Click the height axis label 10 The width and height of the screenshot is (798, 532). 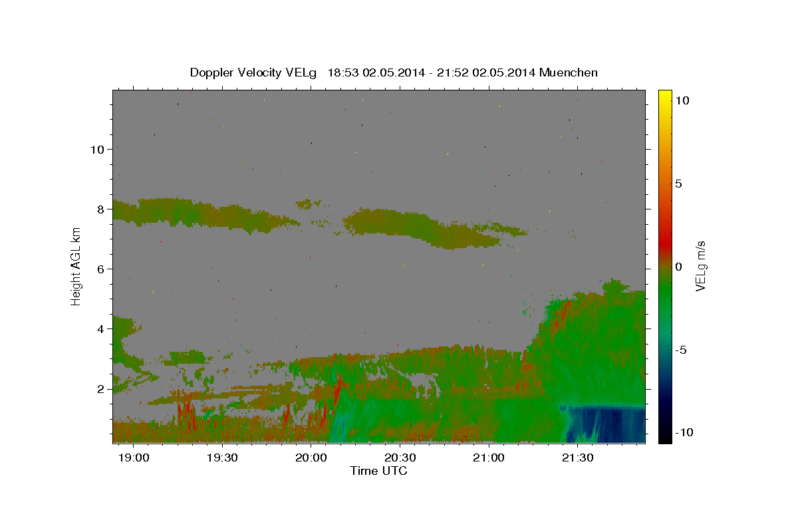(98, 149)
